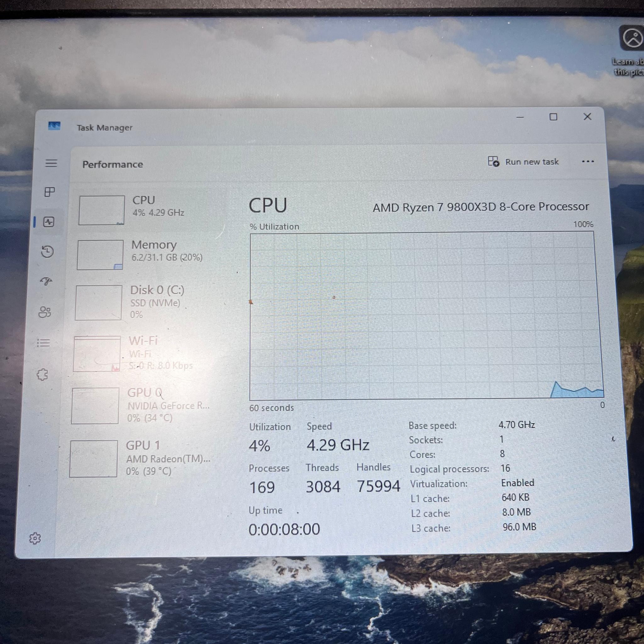Click the Sockets value 1
Image resolution: width=644 pixels, height=644 pixels.
501,439
